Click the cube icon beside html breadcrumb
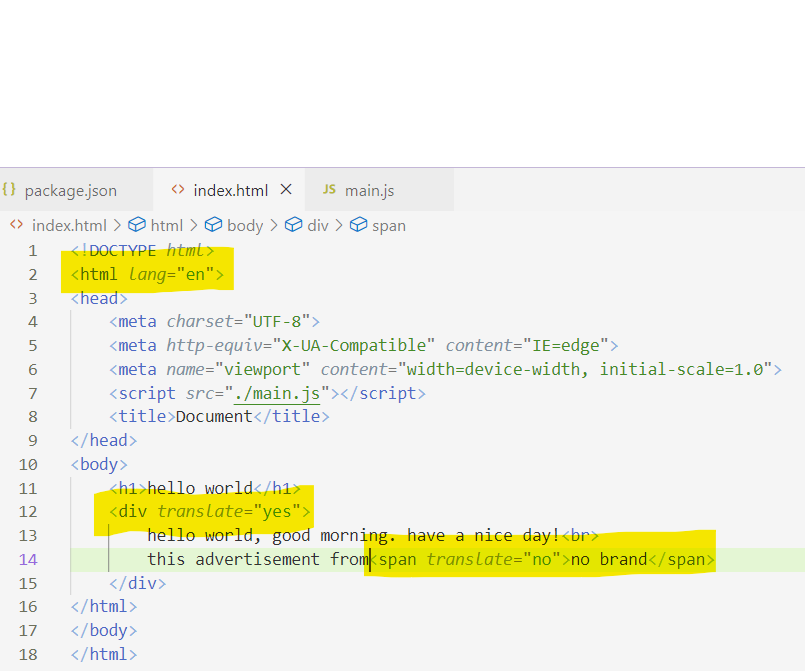This screenshot has height=671, width=805. 137,224
